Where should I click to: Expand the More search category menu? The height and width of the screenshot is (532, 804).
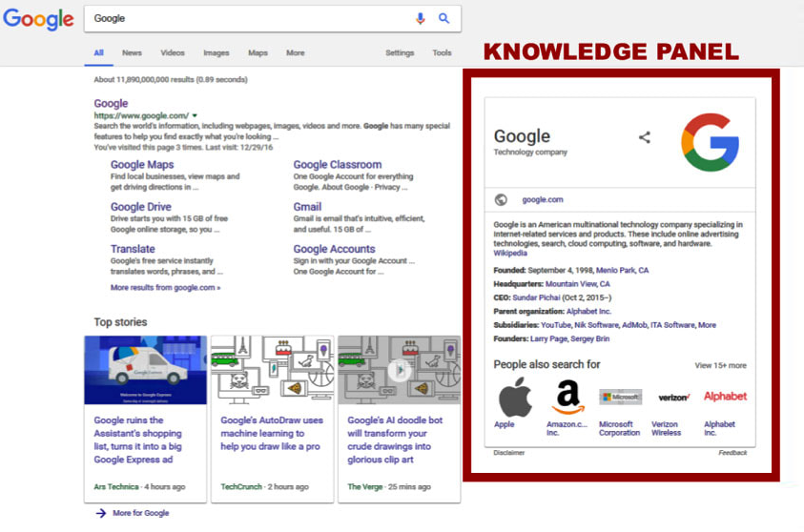[296, 53]
